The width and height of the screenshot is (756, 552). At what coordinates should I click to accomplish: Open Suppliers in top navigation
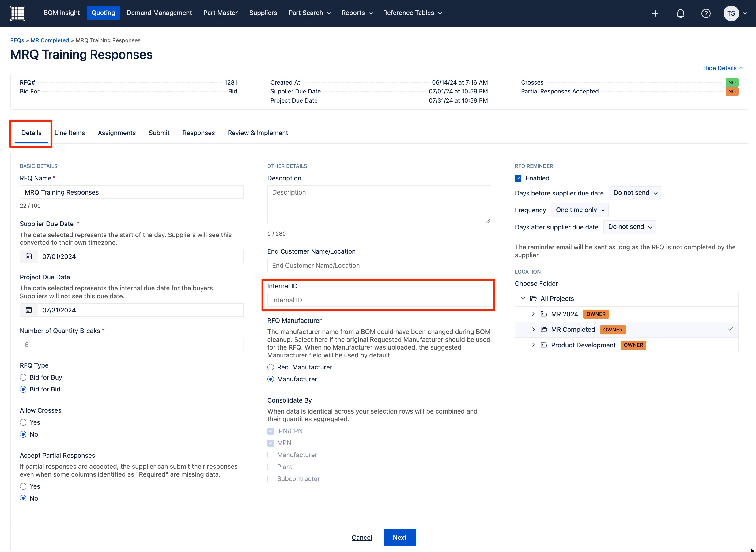[x=263, y=13]
